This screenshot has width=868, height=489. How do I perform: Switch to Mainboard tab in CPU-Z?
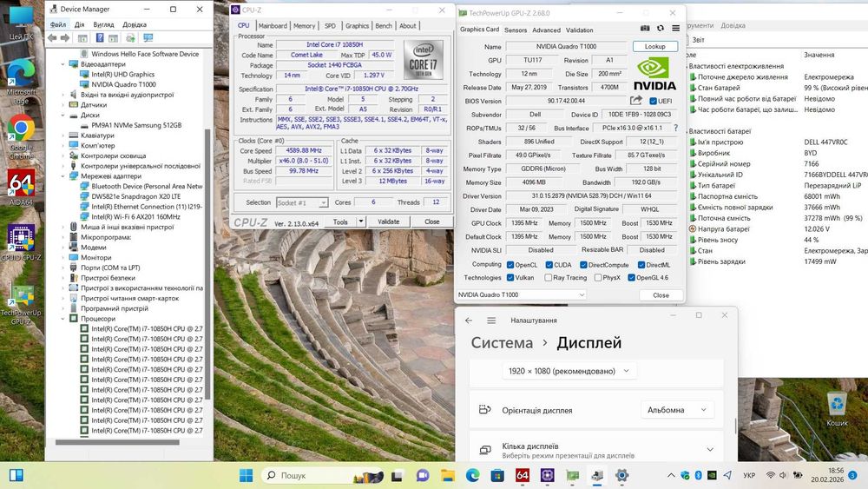click(273, 25)
